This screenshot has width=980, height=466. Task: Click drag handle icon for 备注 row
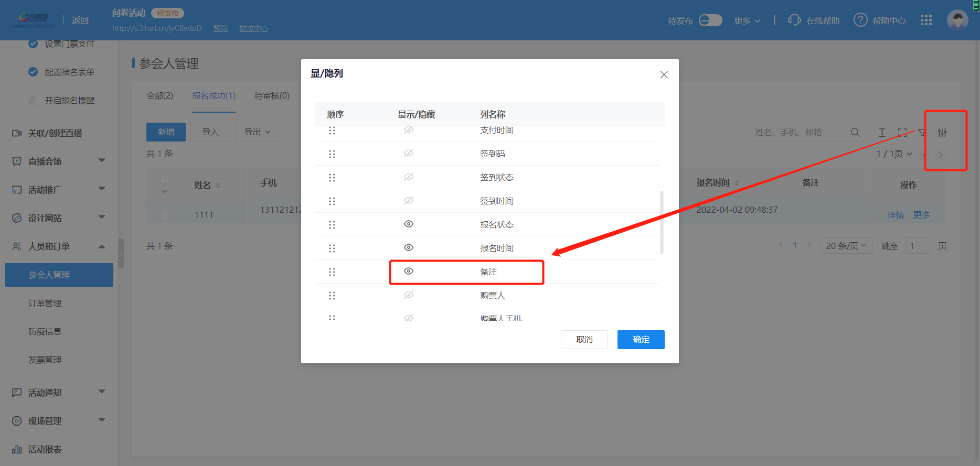click(332, 272)
